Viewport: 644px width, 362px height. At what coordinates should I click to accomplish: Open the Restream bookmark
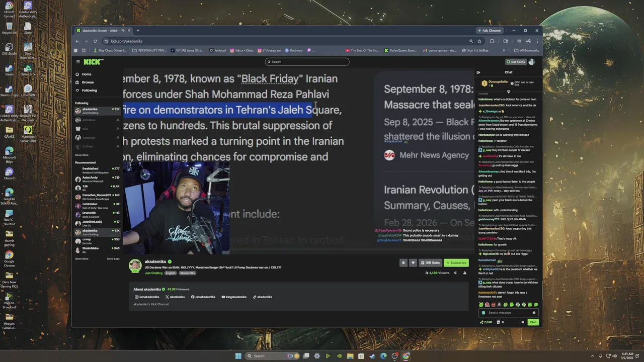[x=294, y=50]
